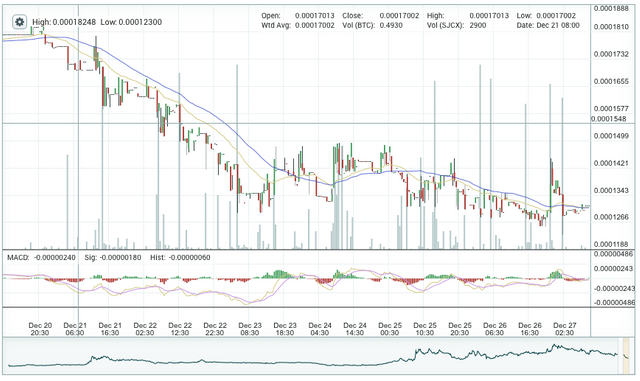
Task: Click the Hist value -0.00000060
Action: [189, 258]
